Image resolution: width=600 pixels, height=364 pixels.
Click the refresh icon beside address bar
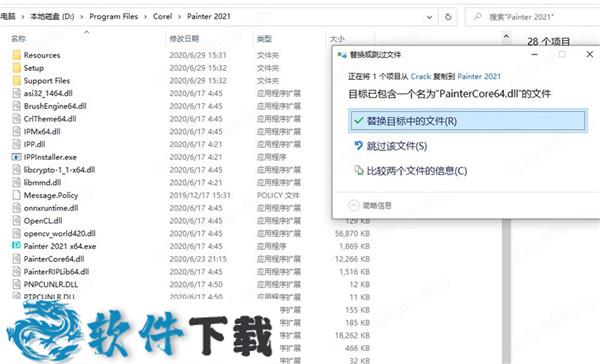click(448, 17)
